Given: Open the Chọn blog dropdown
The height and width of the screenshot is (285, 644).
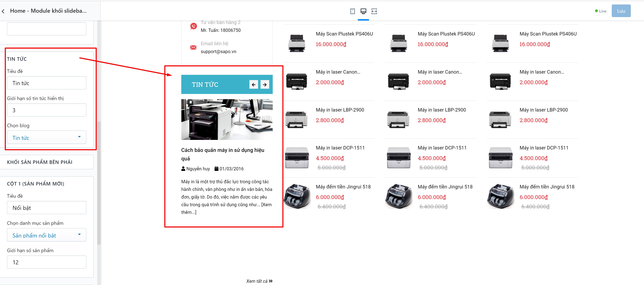Looking at the screenshot, I should 46,137.
